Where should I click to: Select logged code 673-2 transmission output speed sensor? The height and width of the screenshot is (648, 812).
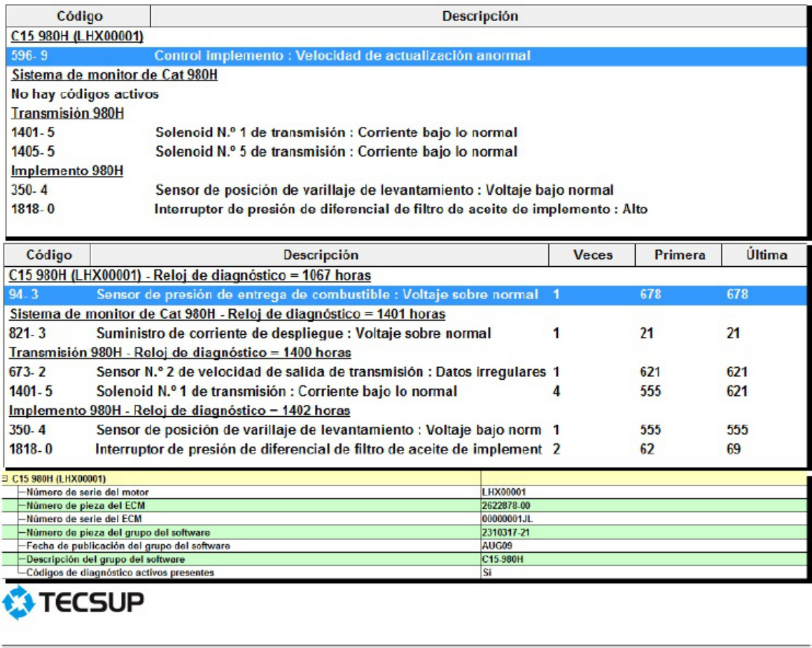(x=406, y=372)
